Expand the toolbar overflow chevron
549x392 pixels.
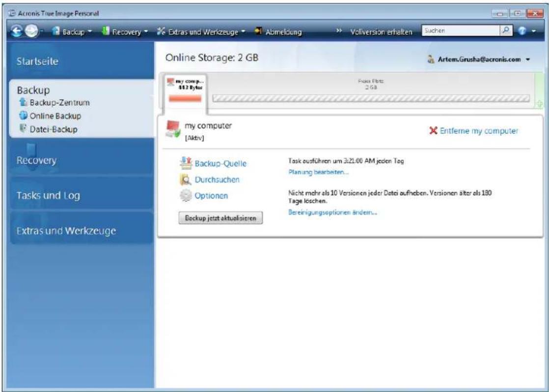pos(339,31)
